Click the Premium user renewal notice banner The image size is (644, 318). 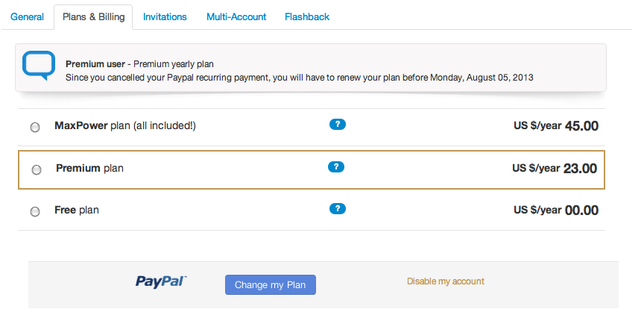pos(311,67)
